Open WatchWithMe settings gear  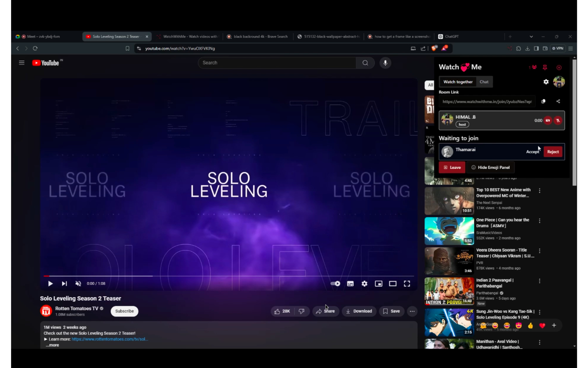pos(546,82)
